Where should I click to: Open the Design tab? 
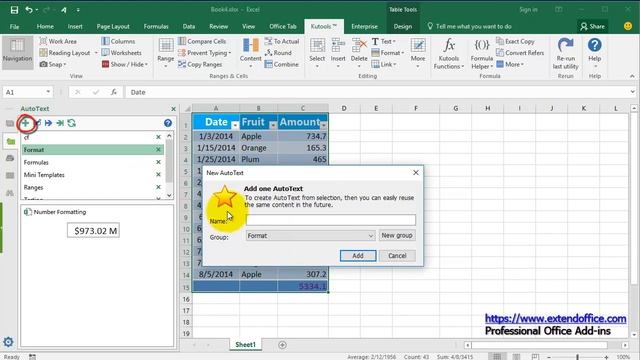403,26
